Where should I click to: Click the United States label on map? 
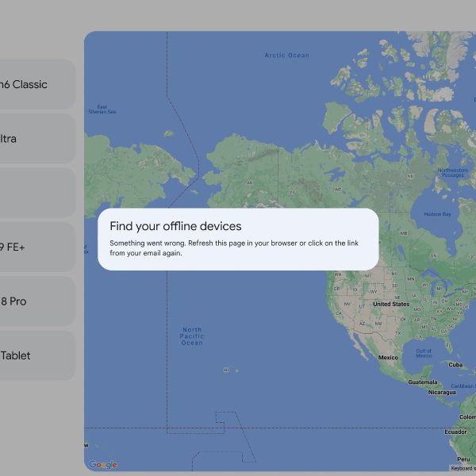[x=391, y=304]
